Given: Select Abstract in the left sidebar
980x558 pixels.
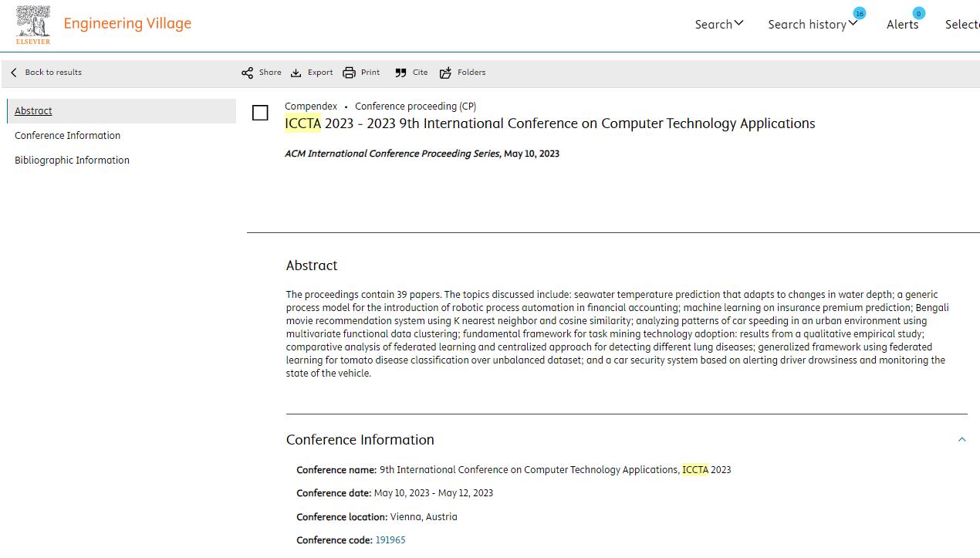Looking at the screenshot, I should [33, 111].
